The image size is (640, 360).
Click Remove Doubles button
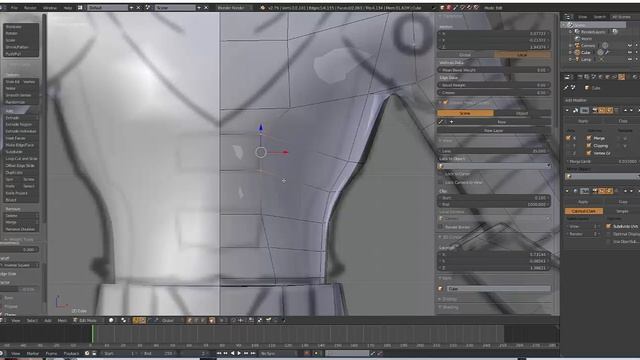point(21,229)
